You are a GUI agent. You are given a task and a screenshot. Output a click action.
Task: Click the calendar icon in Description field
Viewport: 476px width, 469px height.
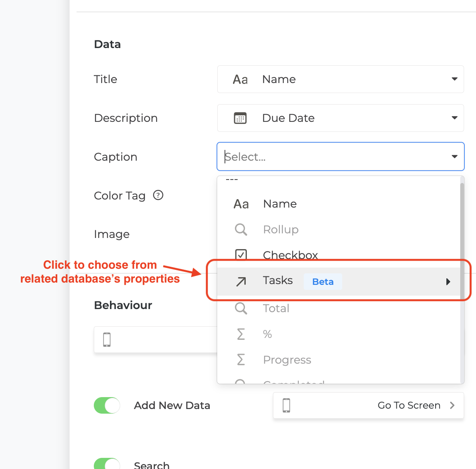240,118
